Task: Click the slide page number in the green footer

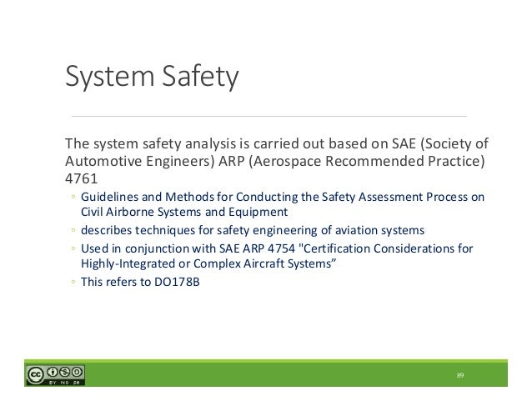Action: coord(460,375)
